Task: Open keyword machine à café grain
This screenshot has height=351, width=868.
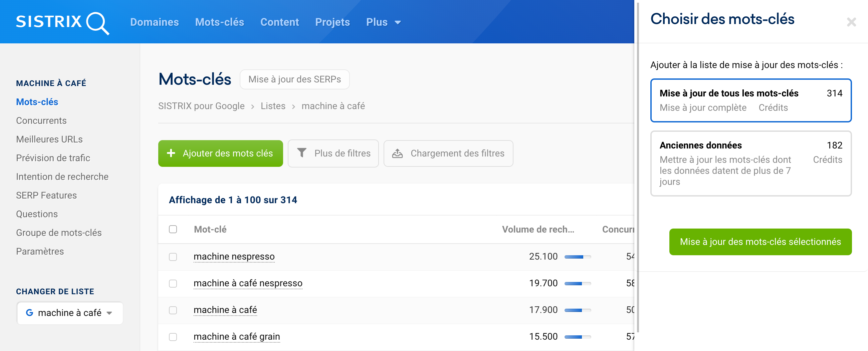Action: pyautogui.click(x=237, y=337)
